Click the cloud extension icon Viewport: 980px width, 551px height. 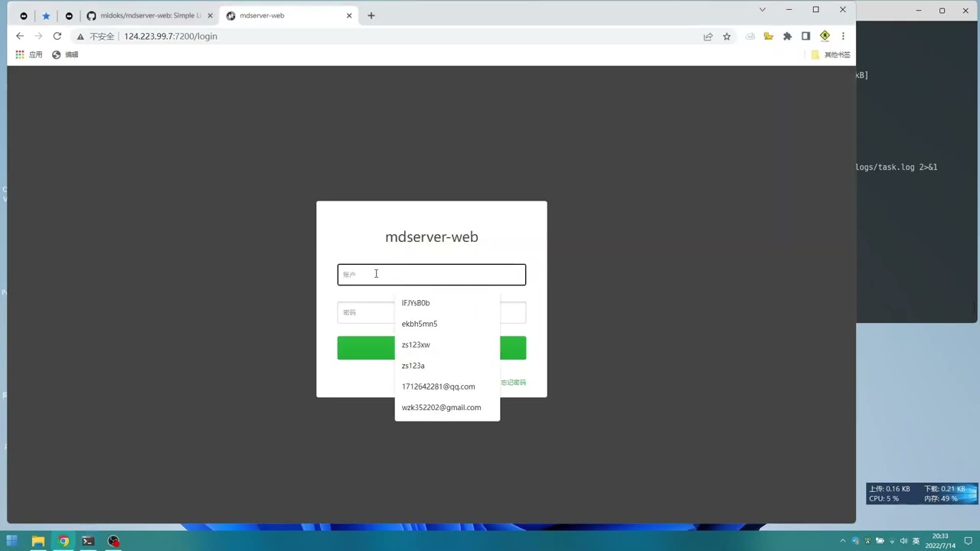click(x=750, y=36)
